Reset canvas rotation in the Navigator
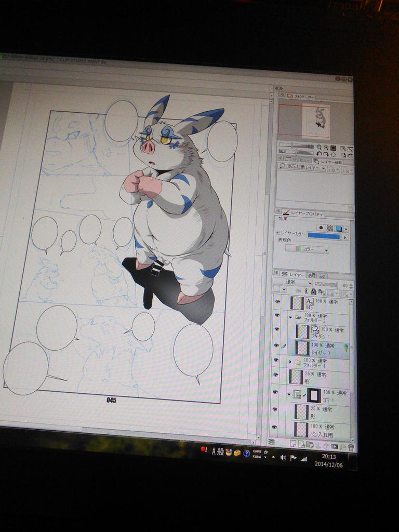 tap(333, 155)
